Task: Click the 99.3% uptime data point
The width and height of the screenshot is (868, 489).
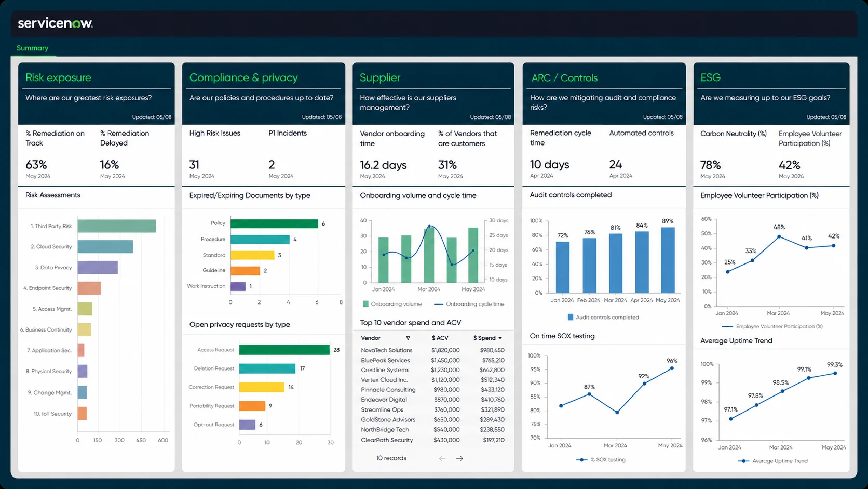Action: 835,373
